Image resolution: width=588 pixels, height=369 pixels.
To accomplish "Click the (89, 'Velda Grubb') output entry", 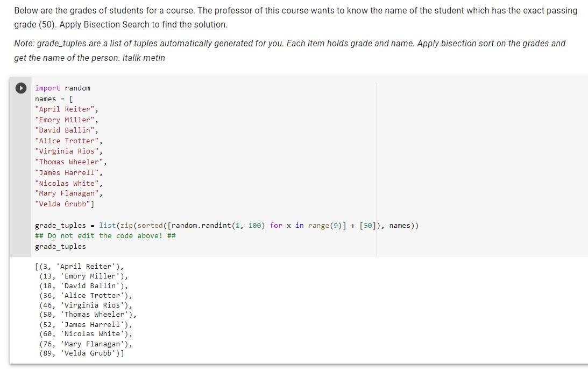I will pyautogui.click(x=81, y=353).
